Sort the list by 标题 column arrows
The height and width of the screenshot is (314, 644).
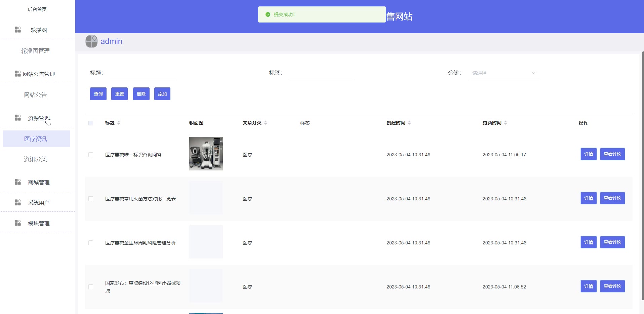point(119,123)
